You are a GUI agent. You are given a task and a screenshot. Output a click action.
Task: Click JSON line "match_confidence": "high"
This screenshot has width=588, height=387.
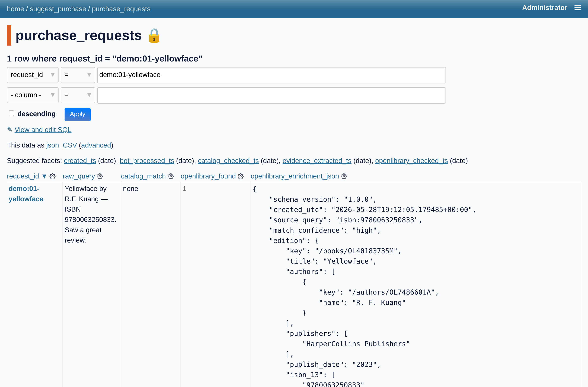(325, 230)
